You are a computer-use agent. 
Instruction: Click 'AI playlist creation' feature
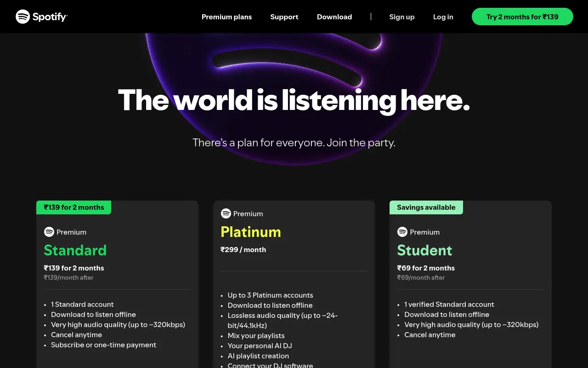[258, 356]
